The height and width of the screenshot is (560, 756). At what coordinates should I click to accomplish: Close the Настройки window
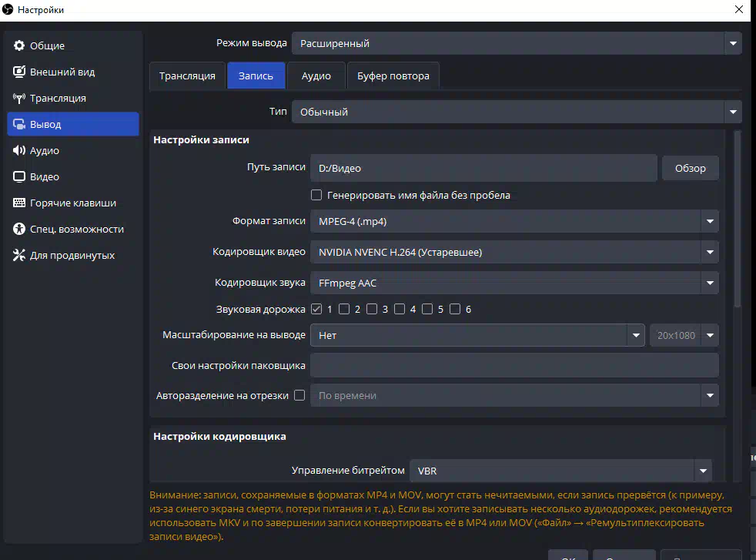738,10
